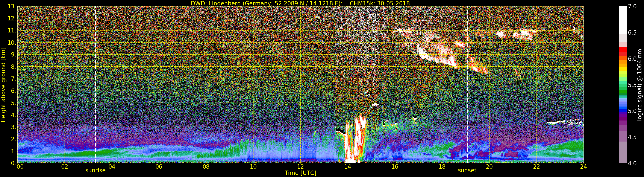
Task: Click the 'CHM15k: 30-05-2018' date label
Action: click(380, 3)
